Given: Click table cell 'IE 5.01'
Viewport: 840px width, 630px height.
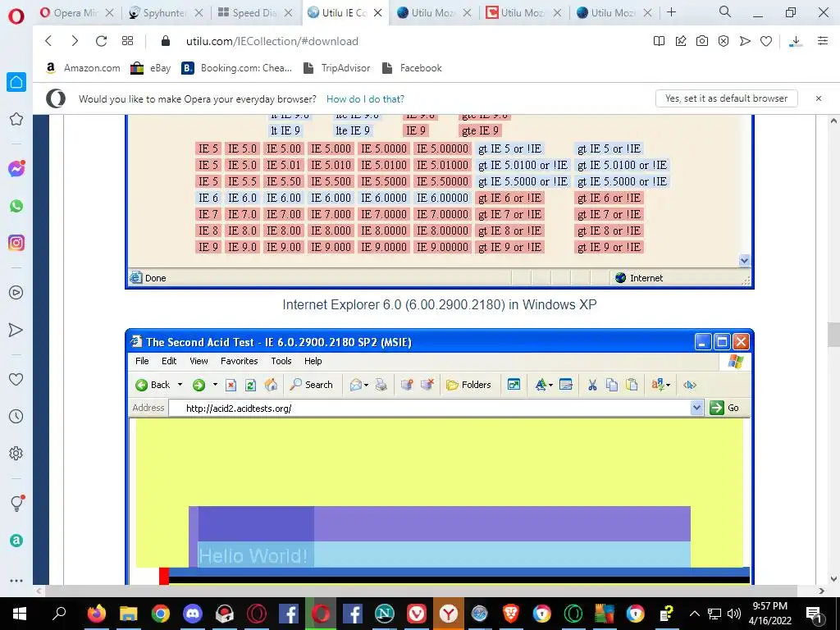Looking at the screenshot, I should pyautogui.click(x=283, y=165).
